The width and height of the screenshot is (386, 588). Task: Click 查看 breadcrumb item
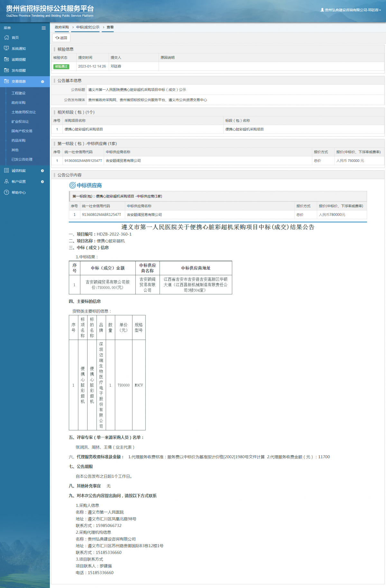pyautogui.click(x=110, y=27)
